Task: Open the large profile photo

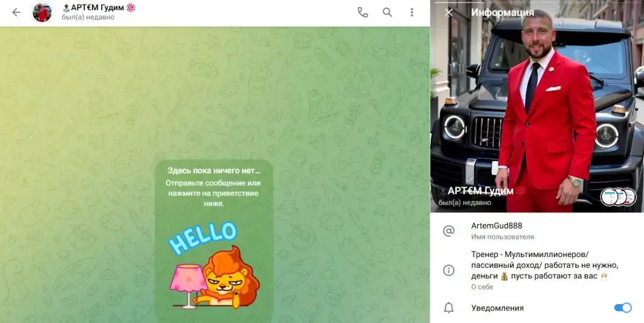Action: [537, 106]
